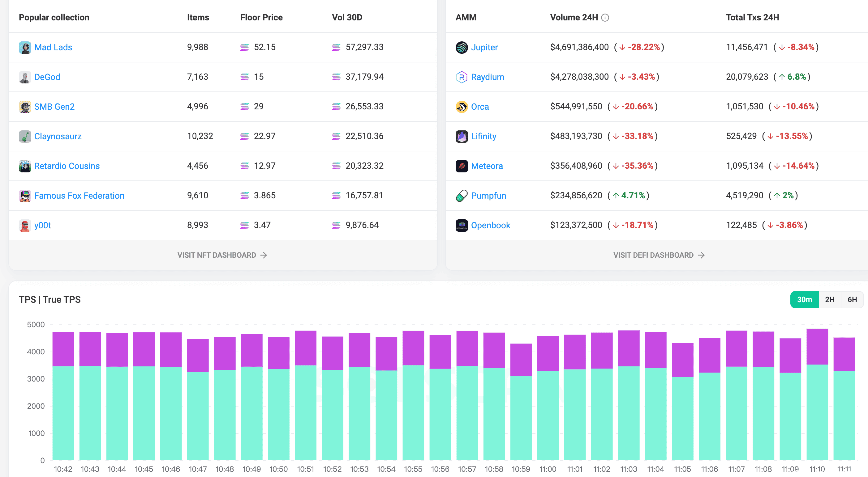Screen dimensions: 868x477
Task: Click the Jupiter AMM logo icon
Action: [461, 48]
